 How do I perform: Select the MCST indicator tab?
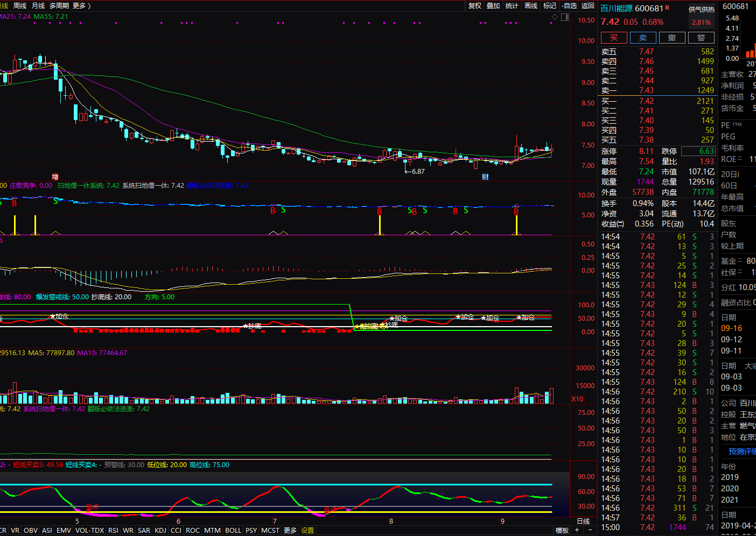270,530
